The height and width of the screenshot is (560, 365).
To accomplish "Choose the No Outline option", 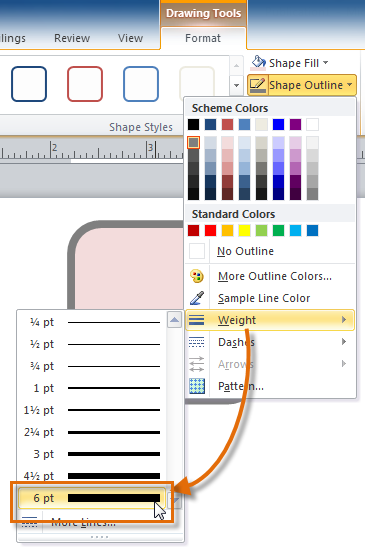I will click(x=270, y=251).
